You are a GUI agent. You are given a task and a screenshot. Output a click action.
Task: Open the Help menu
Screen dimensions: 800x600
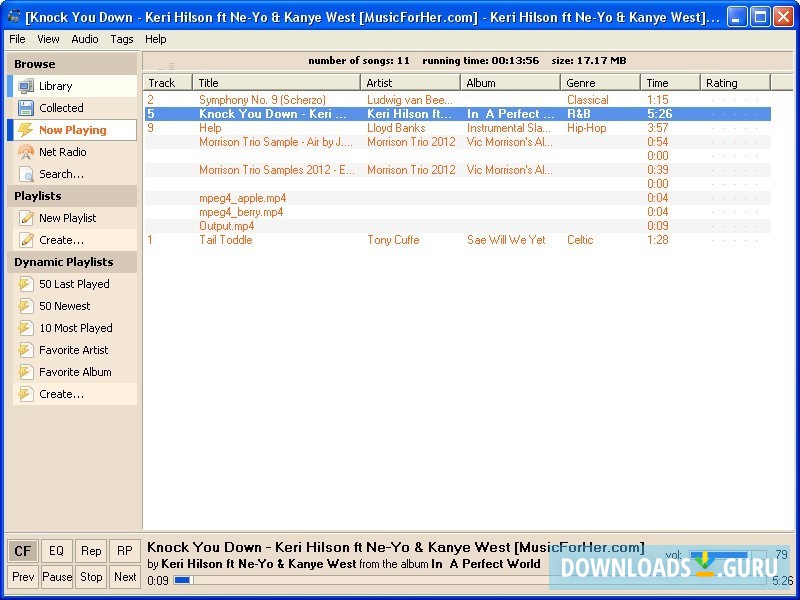(156, 39)
